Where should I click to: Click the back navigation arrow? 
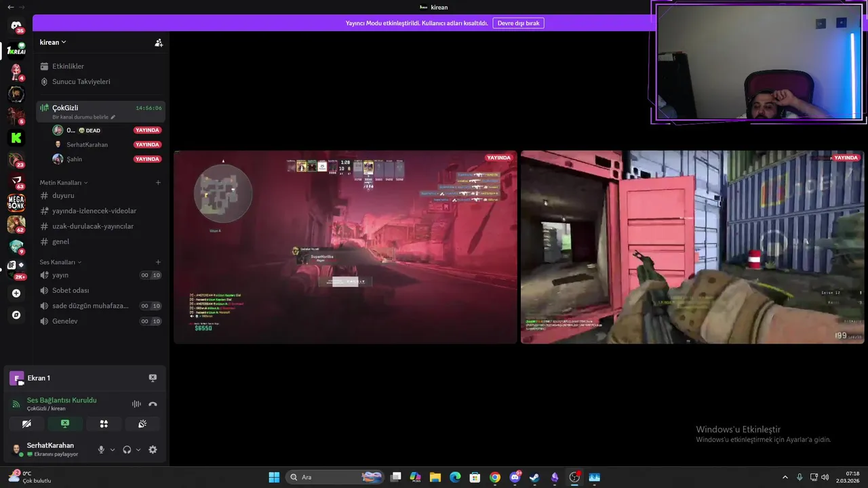pos(10,7)
